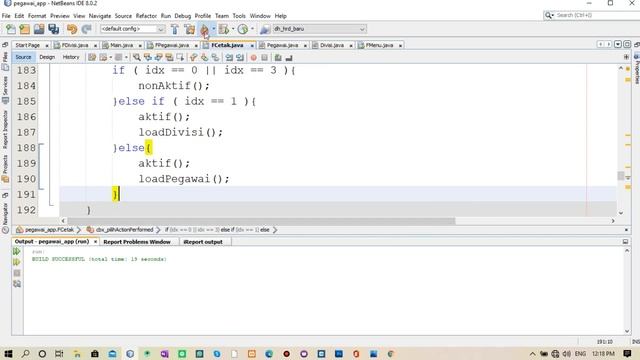The height and width of the screenshot is (360, 640).
Task: Open the dh_hrd_baru datasource dropdown
Action: (x=319, y=29)
